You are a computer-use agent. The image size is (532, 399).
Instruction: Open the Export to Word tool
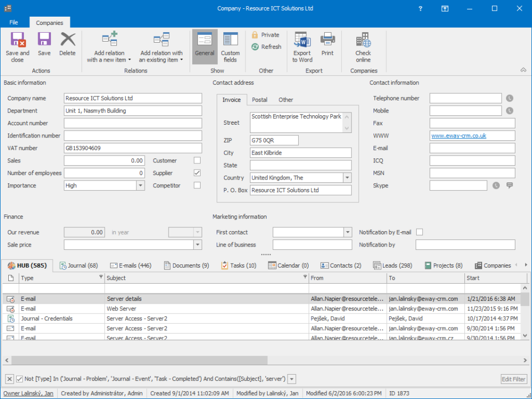tap(301, 44)
